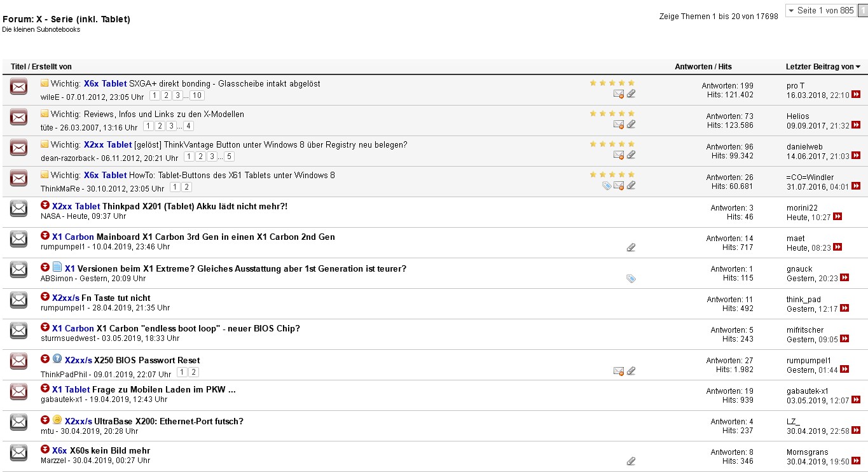The image size is (868, 472).
Task: Click envelope status icon for HowTo Tablet-Buttons thread
Action: (19, 178)
